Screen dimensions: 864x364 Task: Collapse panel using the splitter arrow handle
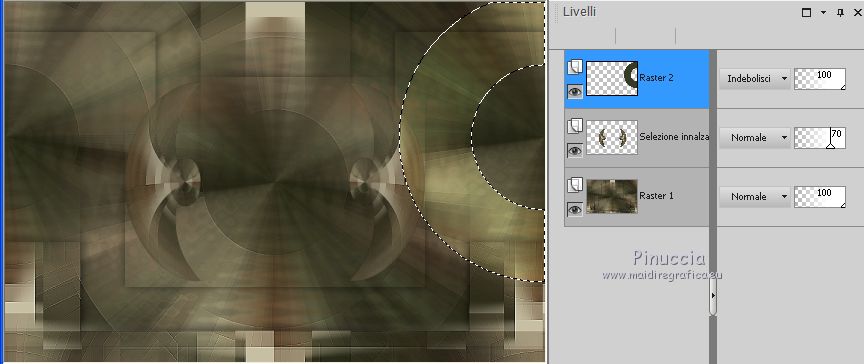pyautogui.click(x=712, y=295)
